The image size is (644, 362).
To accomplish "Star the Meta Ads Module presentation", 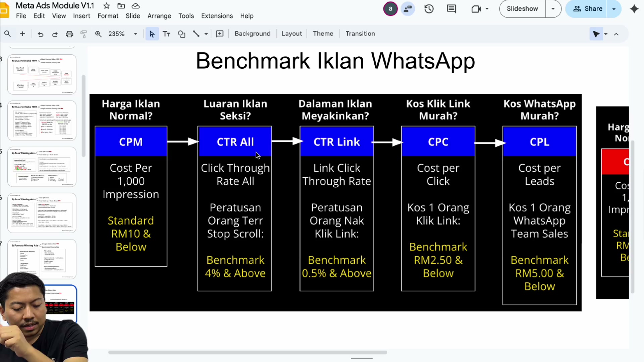I will point(107,6).
